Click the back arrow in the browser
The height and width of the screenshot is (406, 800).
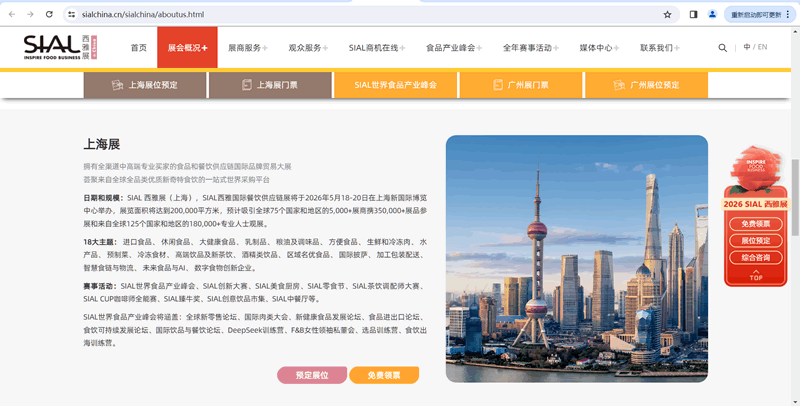point(11,15)
